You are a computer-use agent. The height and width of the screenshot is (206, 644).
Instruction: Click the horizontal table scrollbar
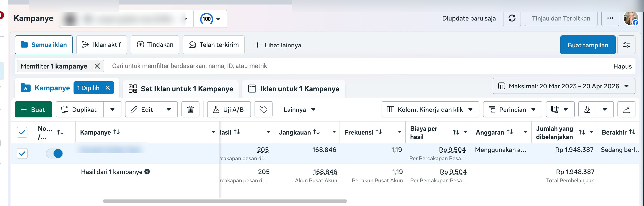225,201
